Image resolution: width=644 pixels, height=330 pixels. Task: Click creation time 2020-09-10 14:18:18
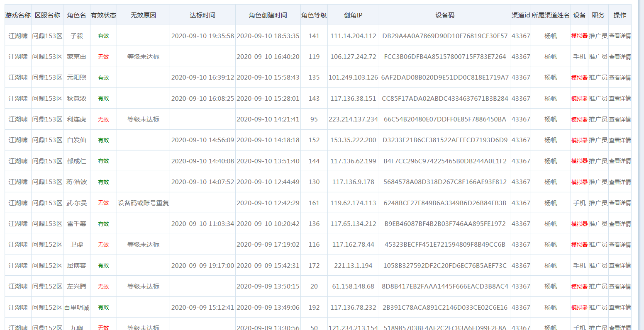[268, 140]
